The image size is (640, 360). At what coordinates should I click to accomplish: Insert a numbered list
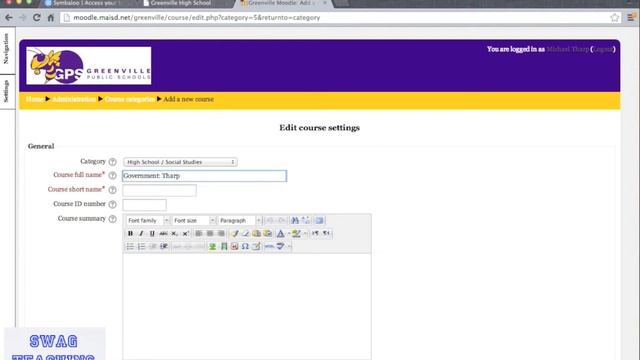pos(141,247)
